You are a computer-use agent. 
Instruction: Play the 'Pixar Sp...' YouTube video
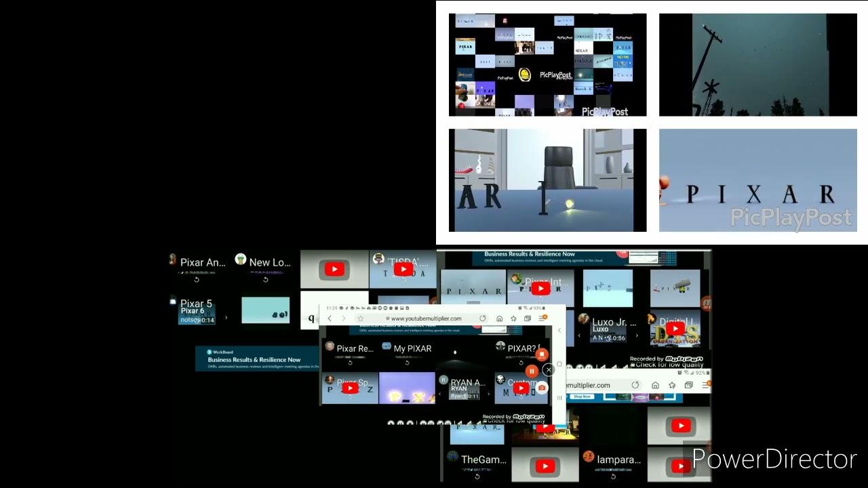(x=350, y=388)
